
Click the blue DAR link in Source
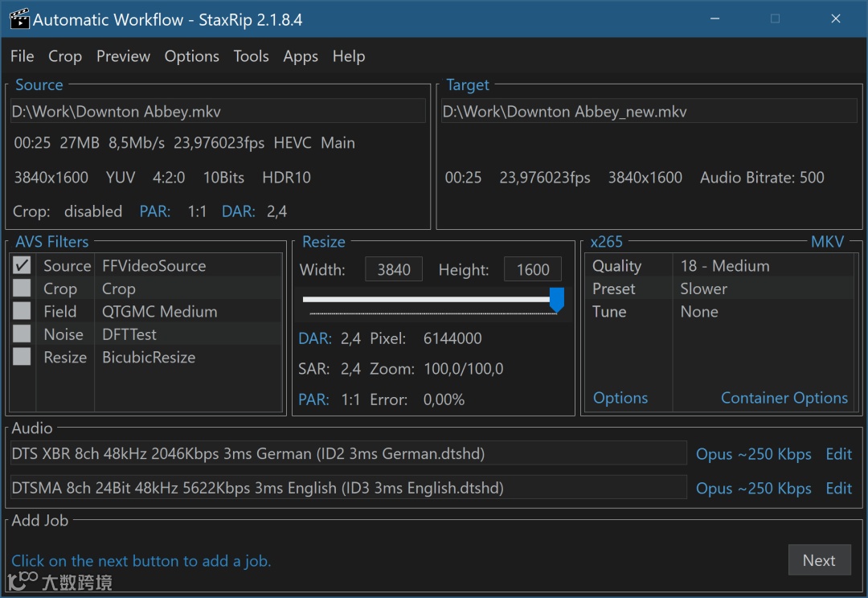point(239,211)
